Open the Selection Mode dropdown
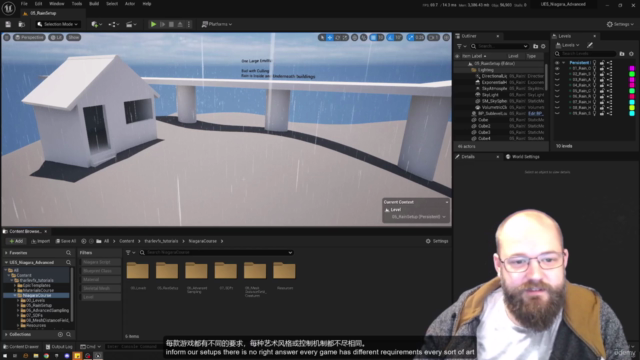 click(x=57, y=24)
